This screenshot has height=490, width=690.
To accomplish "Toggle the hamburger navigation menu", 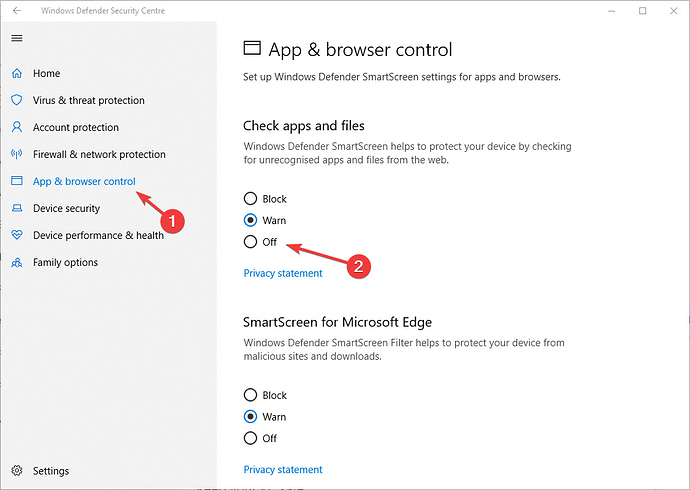I will [16, 38].
